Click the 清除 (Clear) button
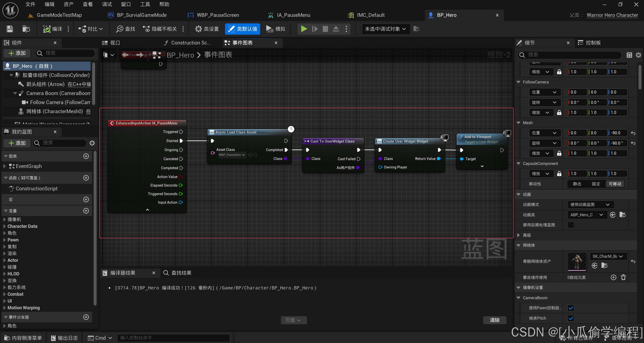The height and width of the screenshot is (343, 644). tap(495, 320)
